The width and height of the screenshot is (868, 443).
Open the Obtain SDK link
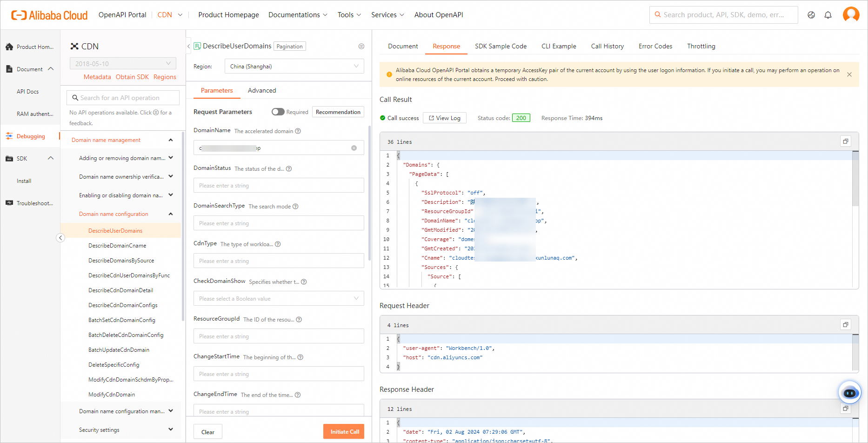coord(132,77)
